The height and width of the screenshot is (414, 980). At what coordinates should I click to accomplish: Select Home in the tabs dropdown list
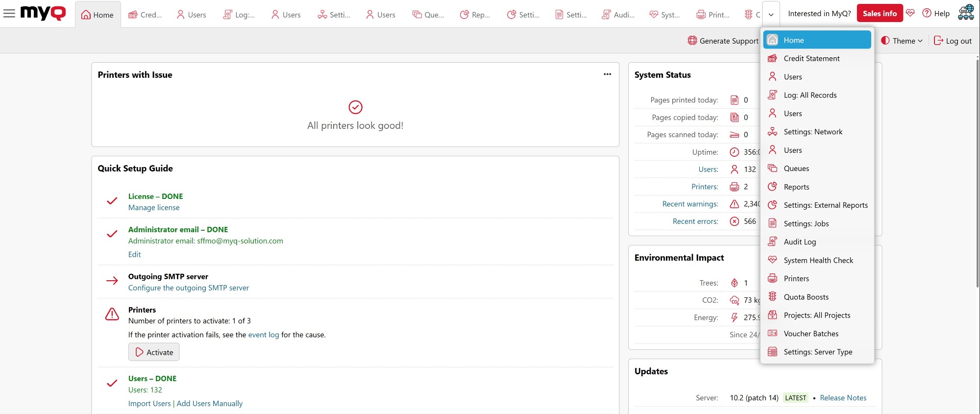click(x=817, y=40)
